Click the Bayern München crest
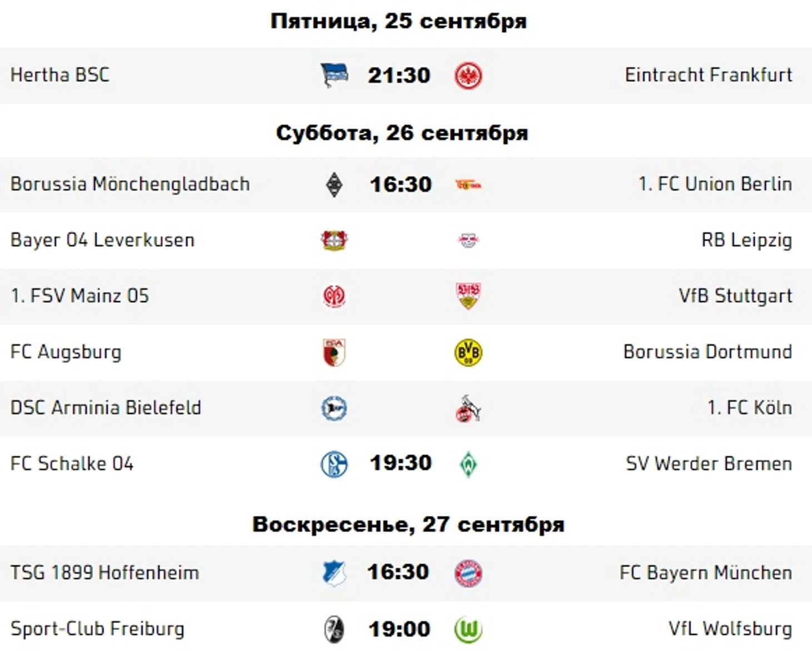Viewport: 812px width, 660px height. point(468,574)
